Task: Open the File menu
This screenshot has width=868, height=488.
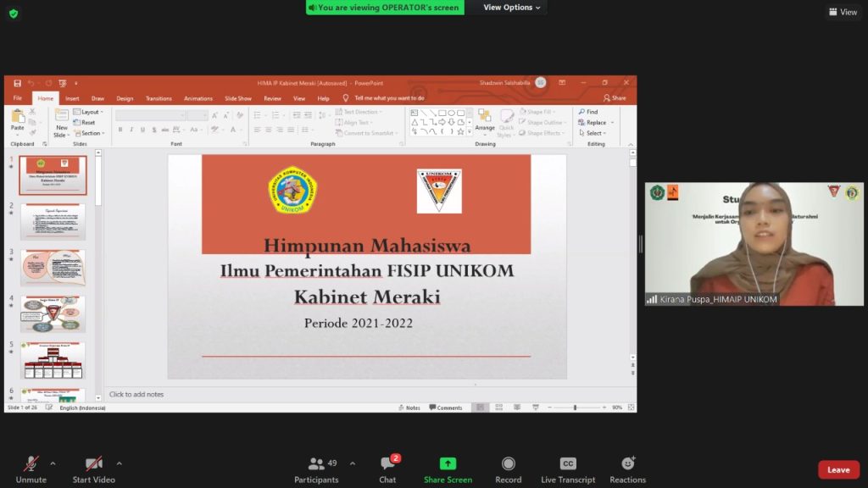Action: (18, 98)
